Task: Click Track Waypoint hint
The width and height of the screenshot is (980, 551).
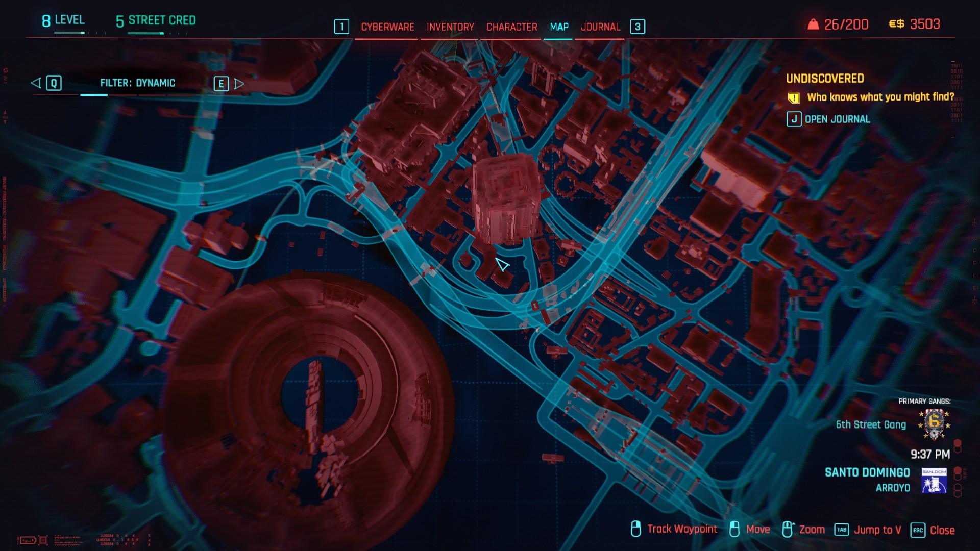Action: click(682, 529)
